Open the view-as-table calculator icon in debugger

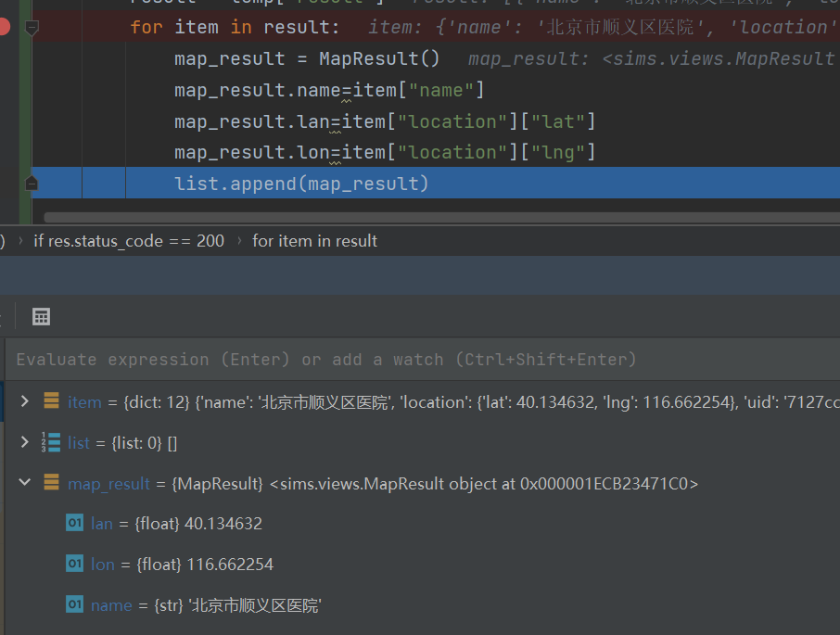point(41,316)
